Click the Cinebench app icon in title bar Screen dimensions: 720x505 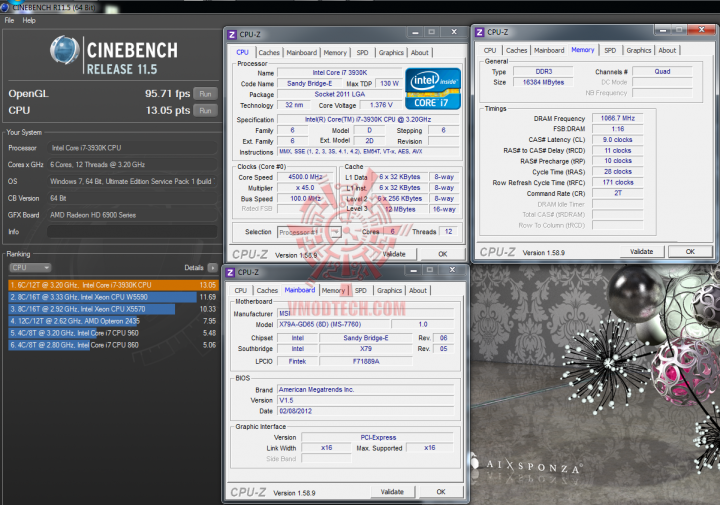point(5,7)
